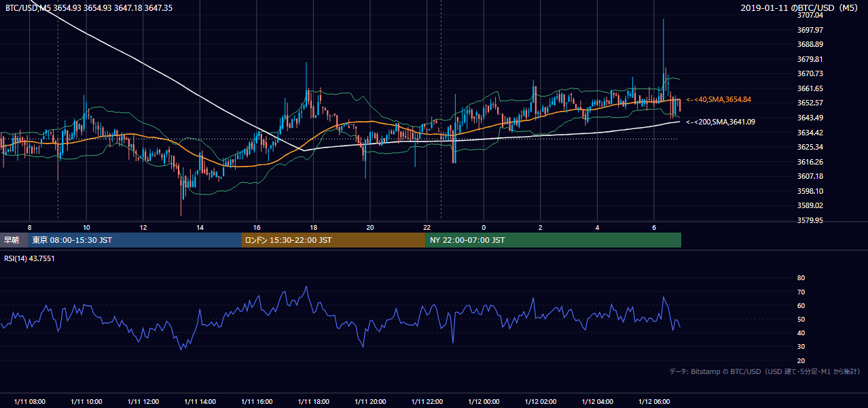Click hour tick 14 under price chart
Image resolution: width=868 pixels, height=408 pixels.
click(200, 227)
